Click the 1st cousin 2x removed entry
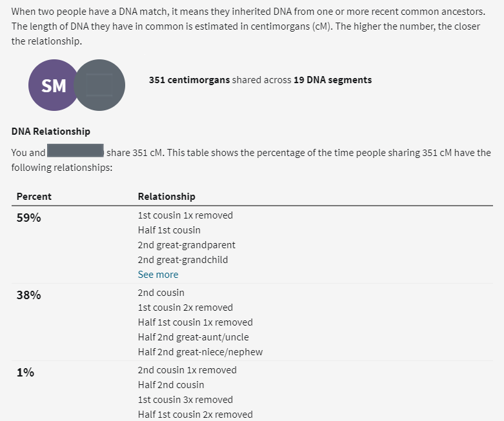504x421 pixels. (x=185, y=308)
